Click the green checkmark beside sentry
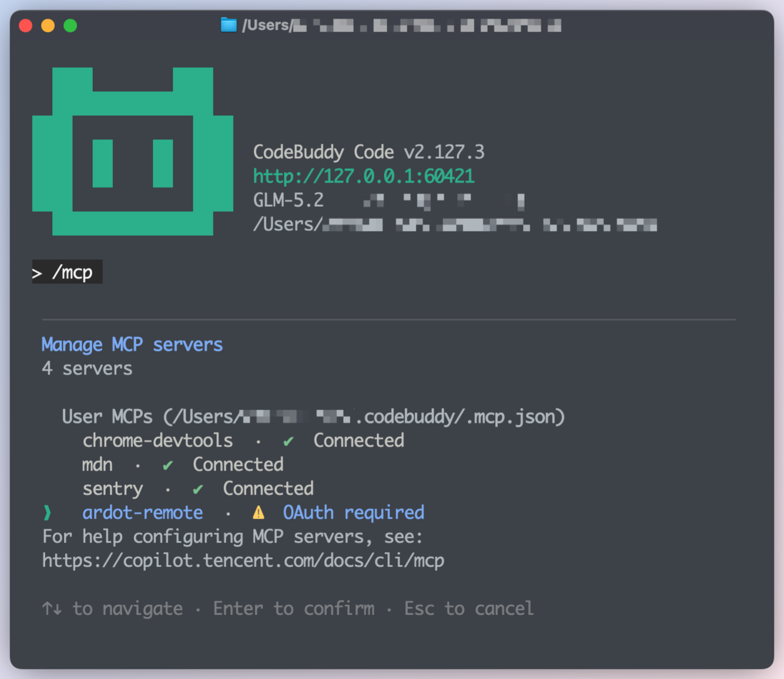Image resolution: width=784 pixels, height=679 pixels. coord(198,490)
